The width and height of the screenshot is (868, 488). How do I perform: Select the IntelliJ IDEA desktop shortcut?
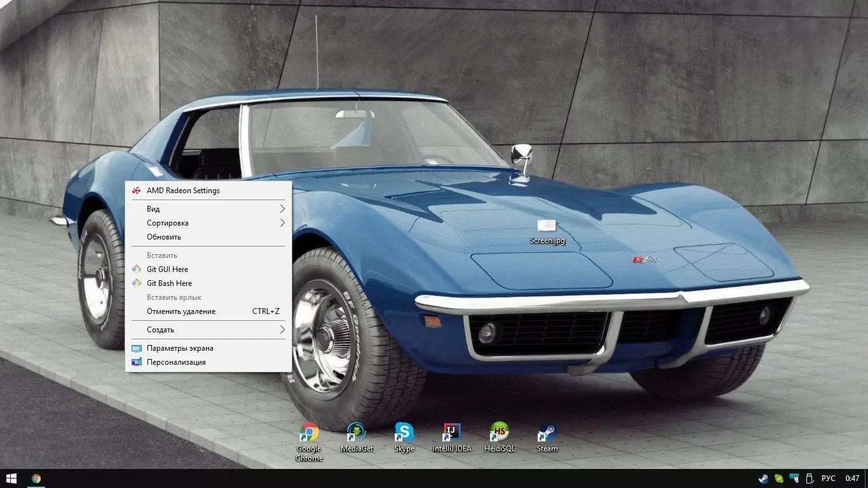[452, 438]
